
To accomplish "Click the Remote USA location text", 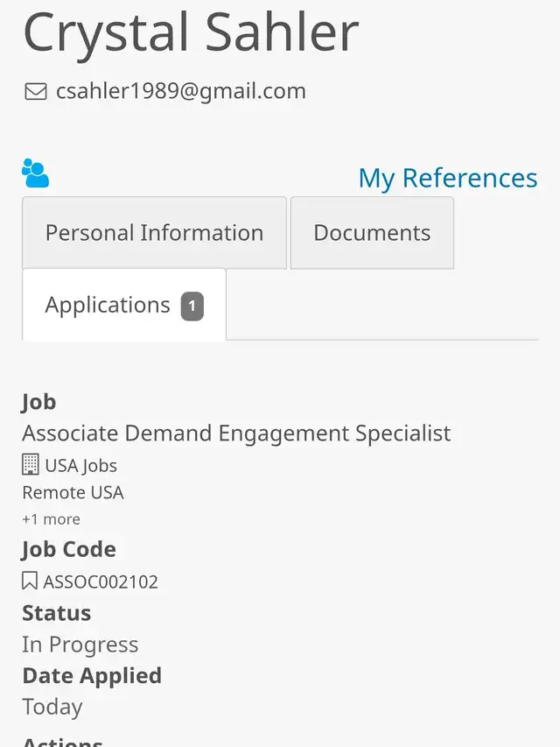I will click(73, 493).
